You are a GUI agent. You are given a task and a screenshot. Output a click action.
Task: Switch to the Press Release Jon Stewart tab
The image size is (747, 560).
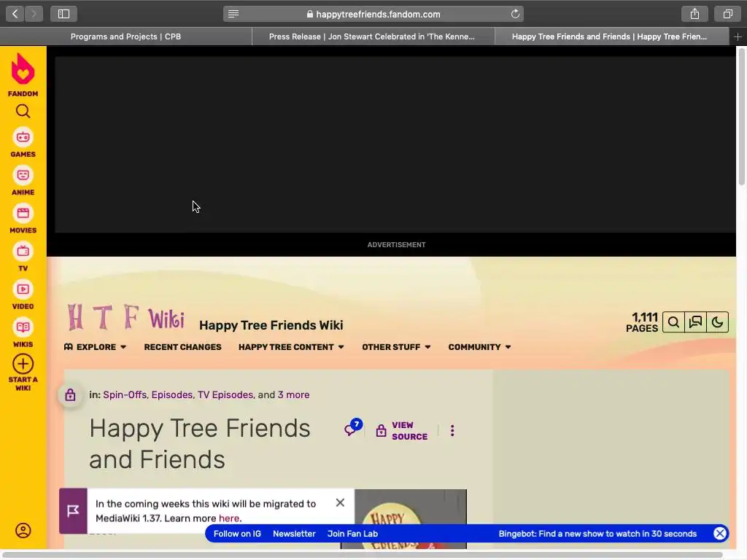[373, 36]
